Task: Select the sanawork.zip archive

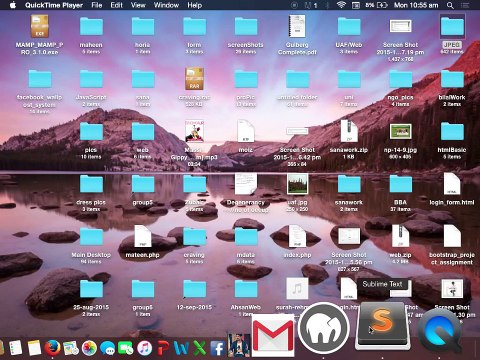Action: pos(349,131)
